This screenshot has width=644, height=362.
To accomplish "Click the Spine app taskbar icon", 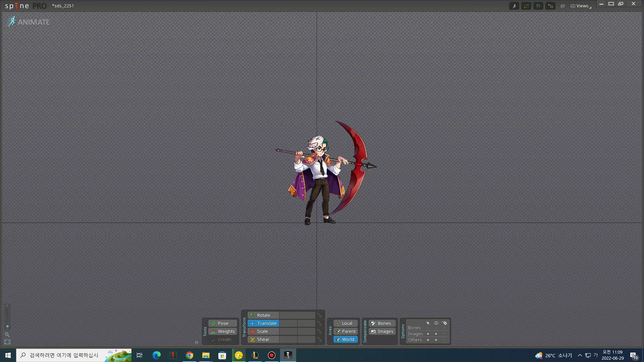I will 288,355.
